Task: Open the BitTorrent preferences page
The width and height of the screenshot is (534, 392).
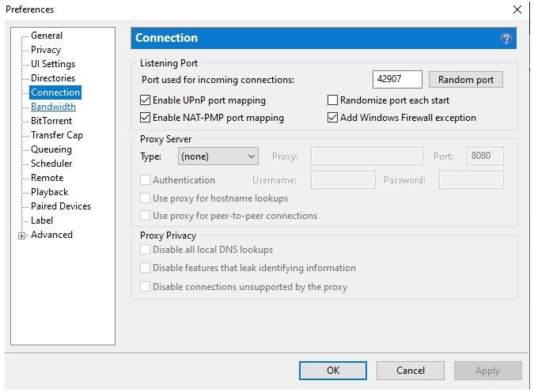Action: (x=51, y=121)
